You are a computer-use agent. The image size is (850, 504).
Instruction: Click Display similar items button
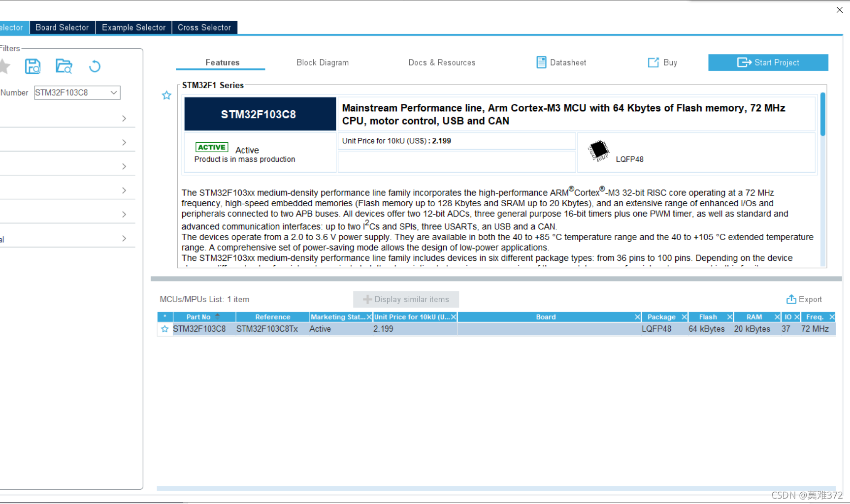pos(406,299)
